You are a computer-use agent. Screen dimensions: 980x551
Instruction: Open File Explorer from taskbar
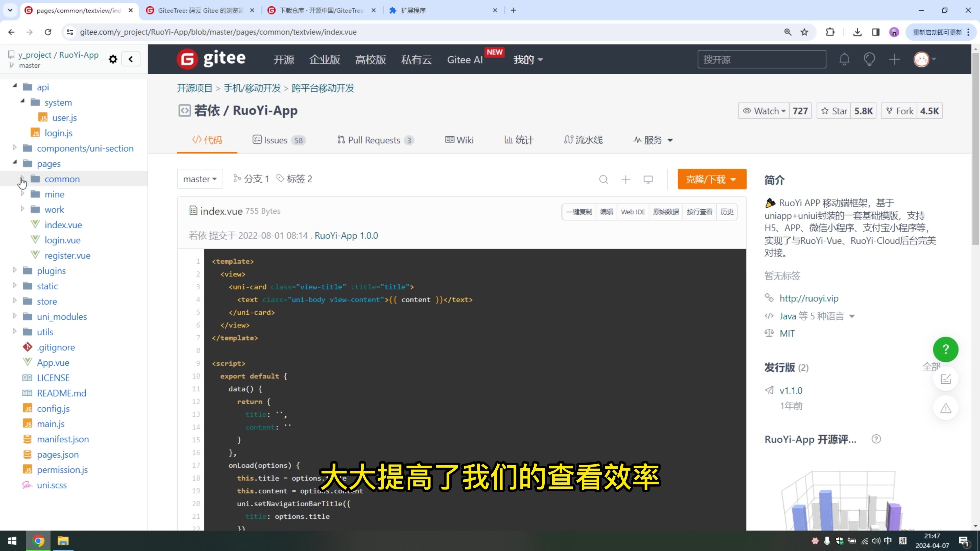(x=63, y=541)
